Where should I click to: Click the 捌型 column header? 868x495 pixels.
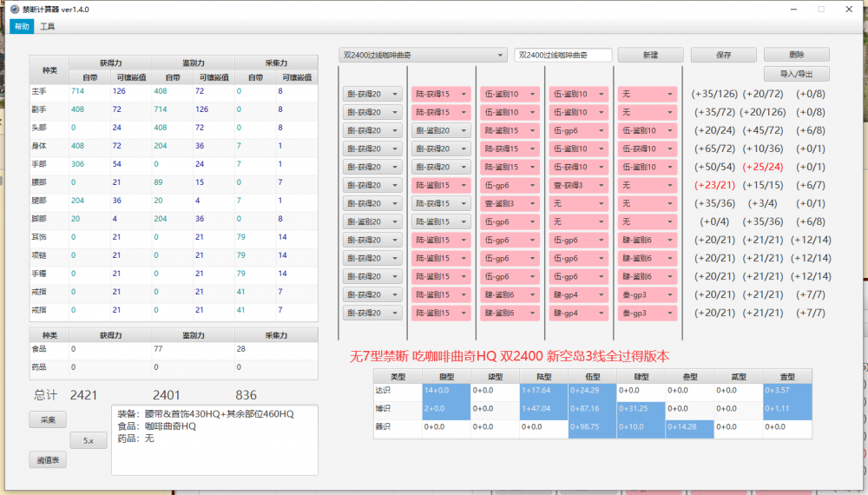click(446, 377)
